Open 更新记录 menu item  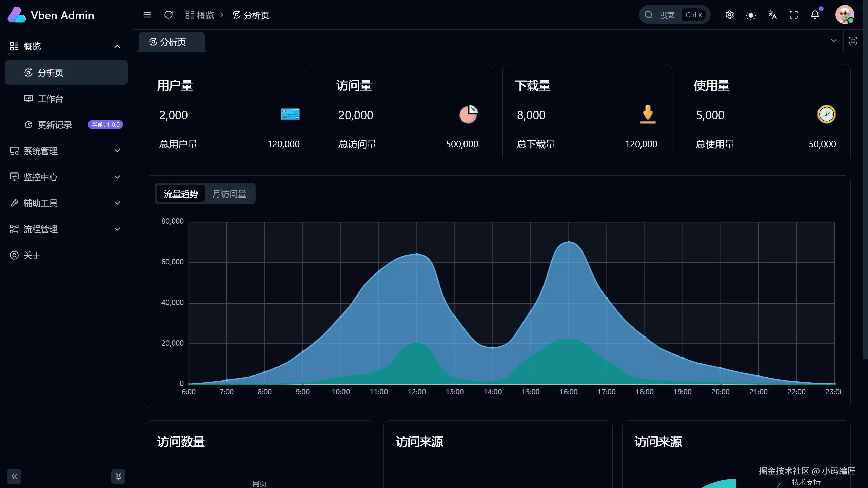pos(55,125)
